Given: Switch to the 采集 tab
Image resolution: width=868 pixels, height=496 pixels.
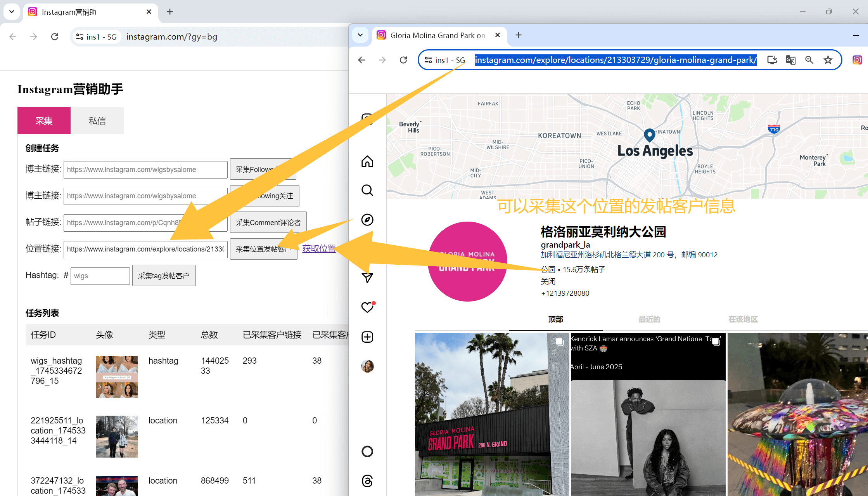Looking at the screenshot, I should [x=44, y=121].
